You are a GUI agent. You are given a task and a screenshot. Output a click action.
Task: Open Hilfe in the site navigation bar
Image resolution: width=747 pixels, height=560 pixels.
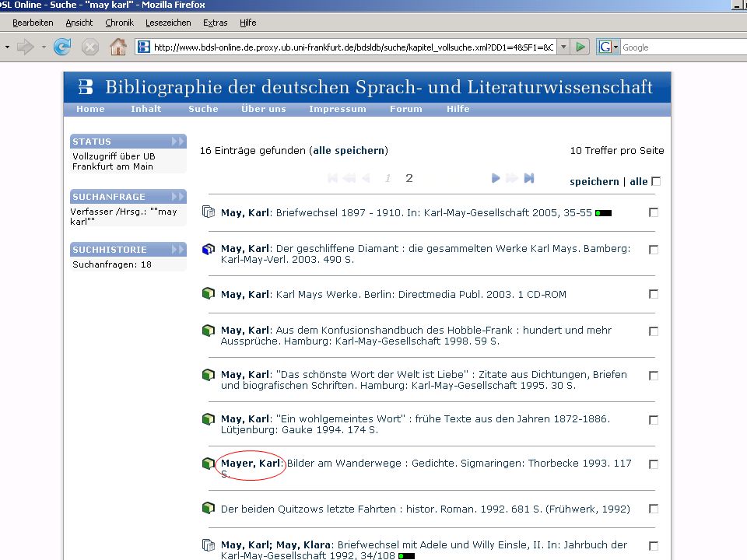click(x=458, y=109)
